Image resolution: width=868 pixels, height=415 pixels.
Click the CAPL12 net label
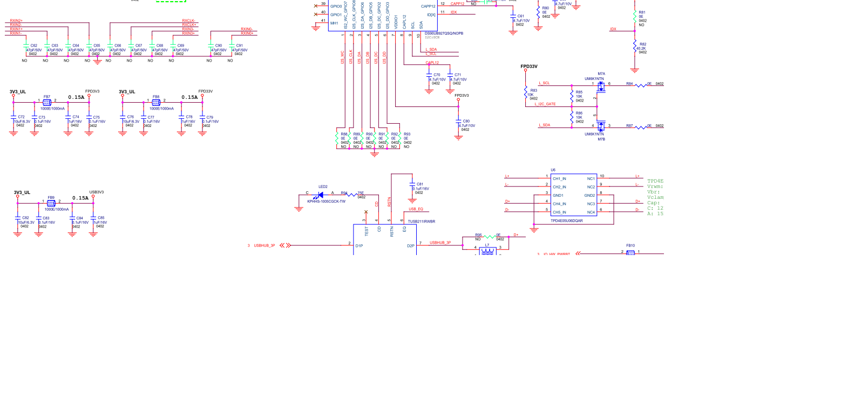click(x=432, y=63)
